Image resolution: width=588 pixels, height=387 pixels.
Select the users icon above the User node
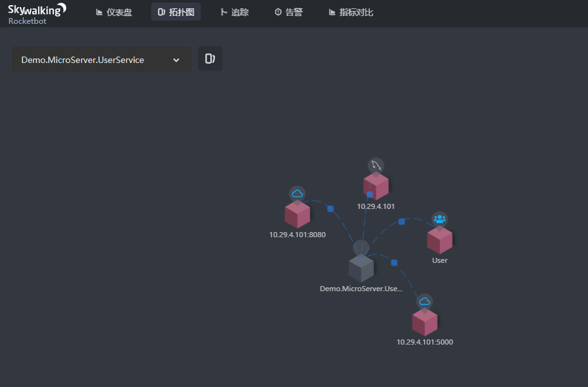click(439, 218)
